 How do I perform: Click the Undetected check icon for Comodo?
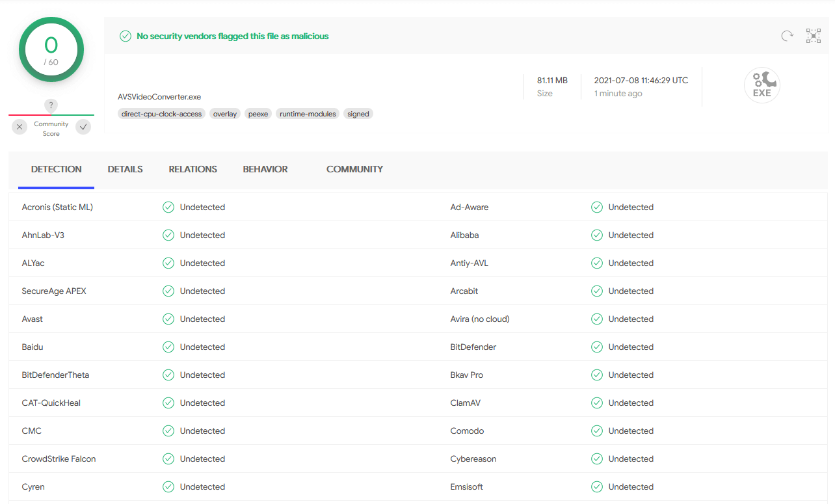coord(597,431)
